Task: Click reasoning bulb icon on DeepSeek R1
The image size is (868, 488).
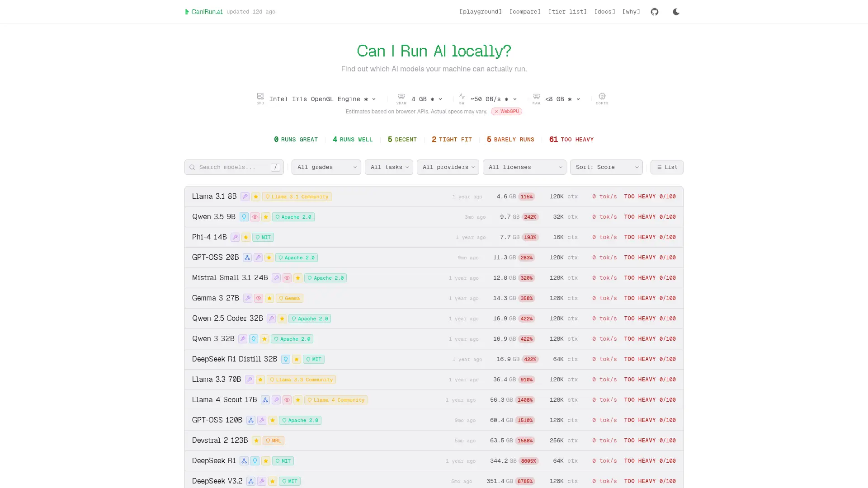Action: 255,461
